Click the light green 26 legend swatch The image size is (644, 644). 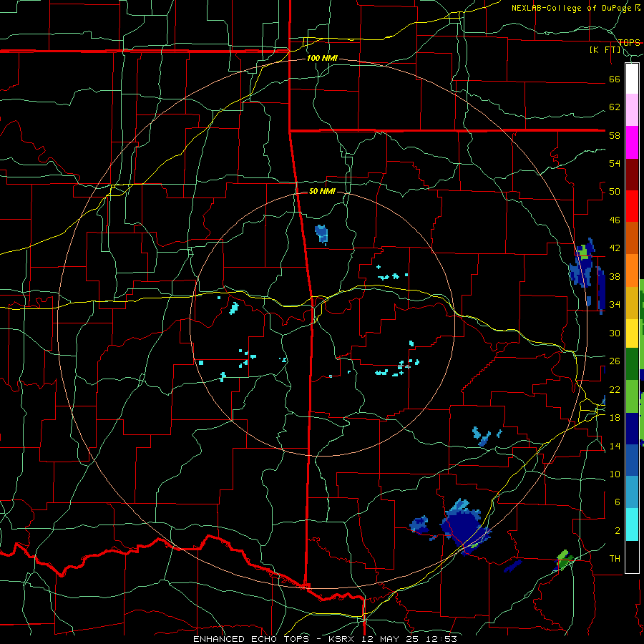pyautogui.click(x=632, y=396)
